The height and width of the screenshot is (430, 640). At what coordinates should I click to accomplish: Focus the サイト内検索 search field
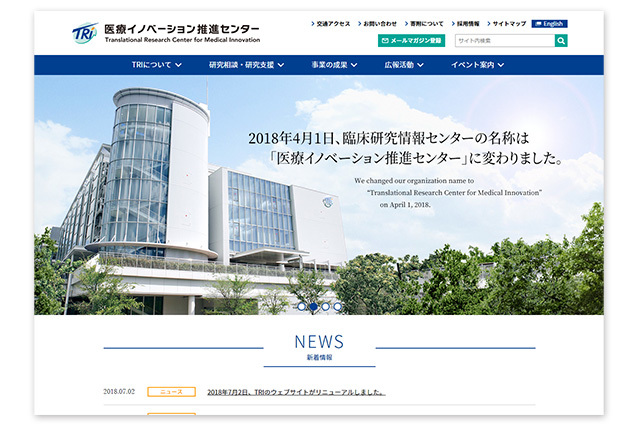(505, 40)
